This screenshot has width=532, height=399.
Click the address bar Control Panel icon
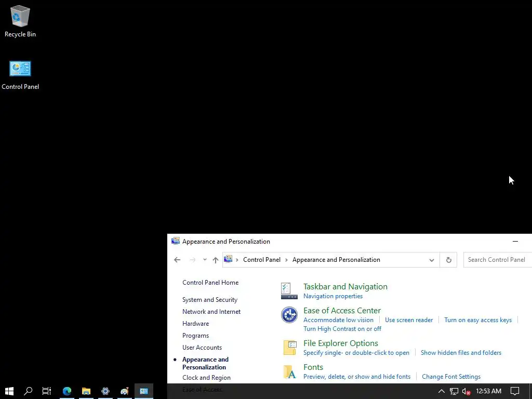tap(229, 260)
